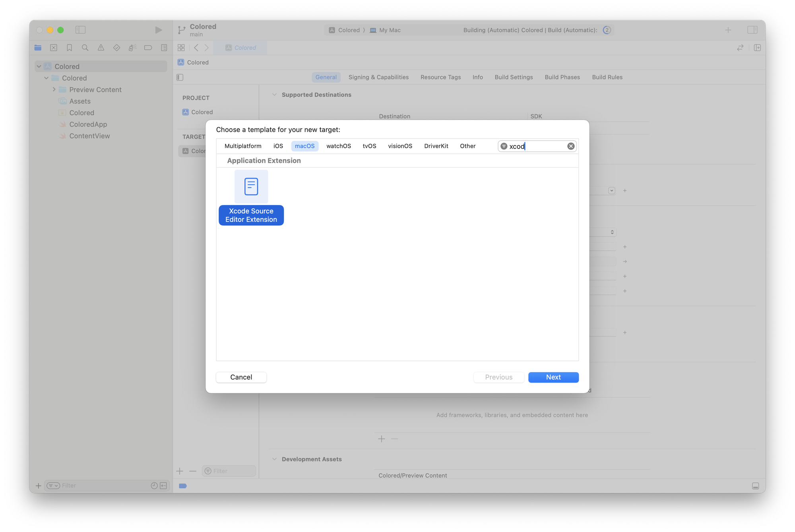
Task: Toggle the project and targets list sidebar
Action: pyautogui.click(x=180, y=77)
